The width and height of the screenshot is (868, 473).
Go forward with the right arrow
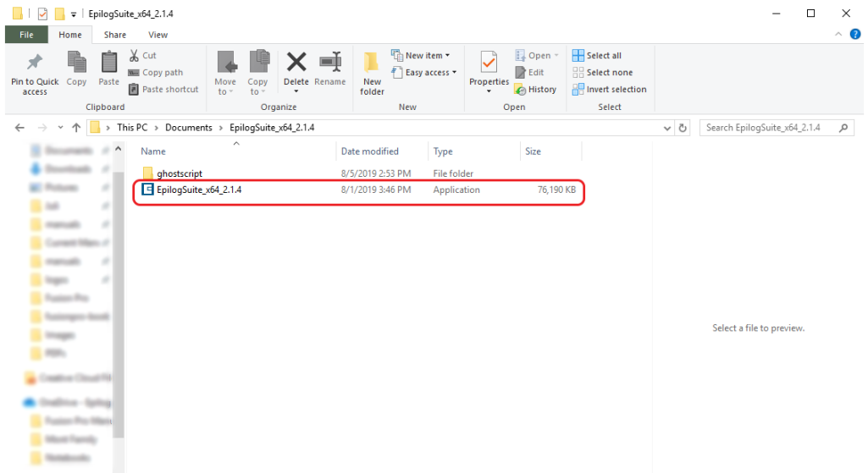coord(42,128)
